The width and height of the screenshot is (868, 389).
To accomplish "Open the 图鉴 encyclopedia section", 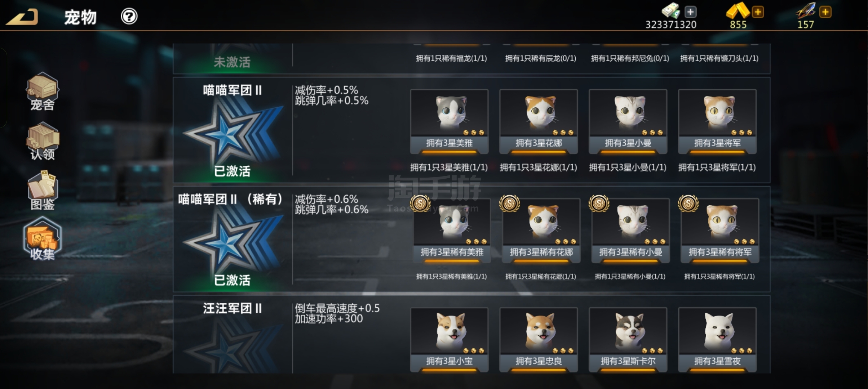I will 42,191.
